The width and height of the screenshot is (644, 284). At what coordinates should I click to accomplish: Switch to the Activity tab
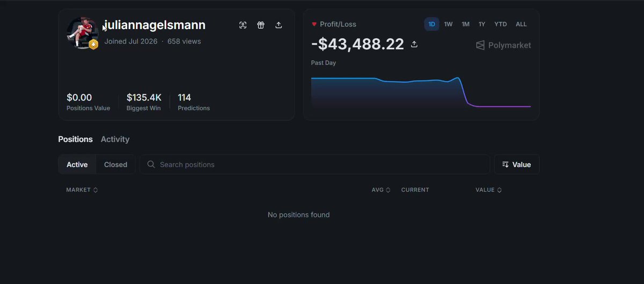[115, 139]
